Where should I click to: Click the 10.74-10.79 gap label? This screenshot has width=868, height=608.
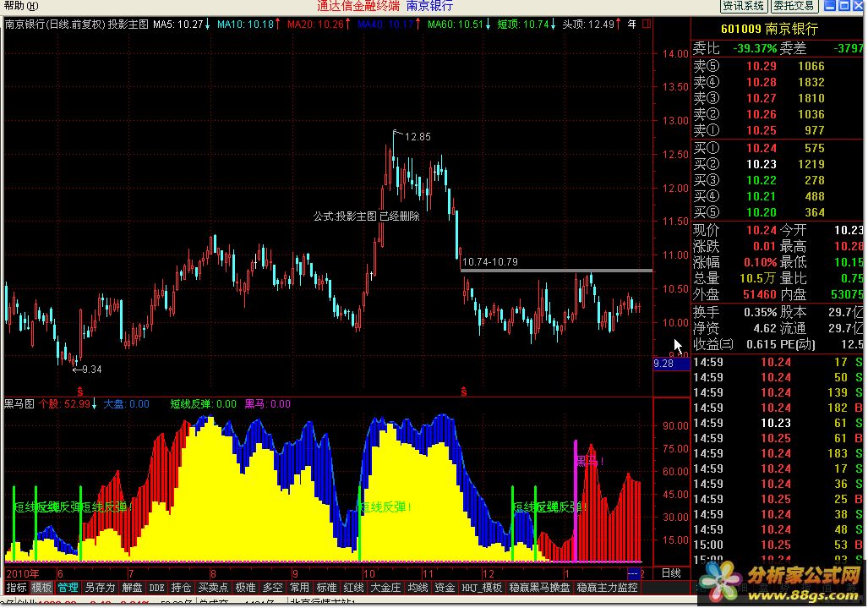[x=490, y=262]
